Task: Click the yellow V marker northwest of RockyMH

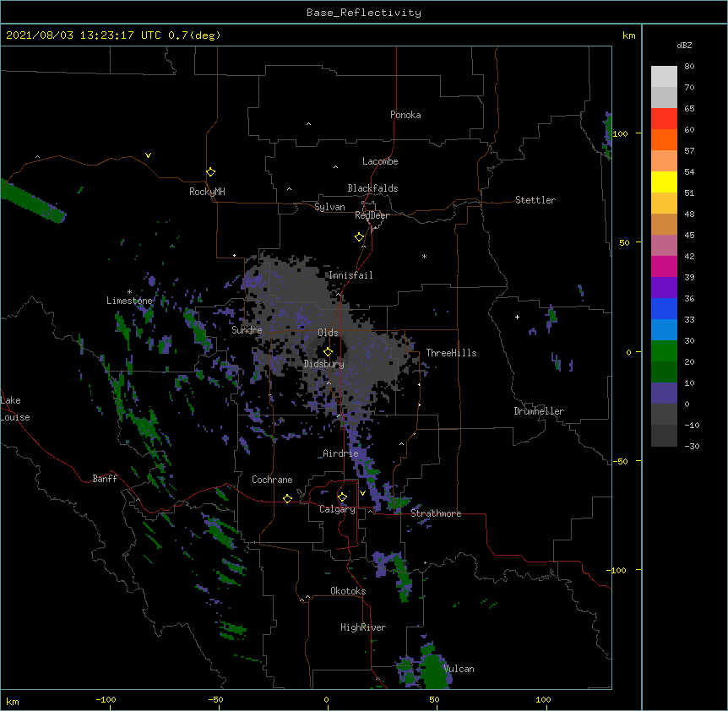Action: click(x=148, y=155)
